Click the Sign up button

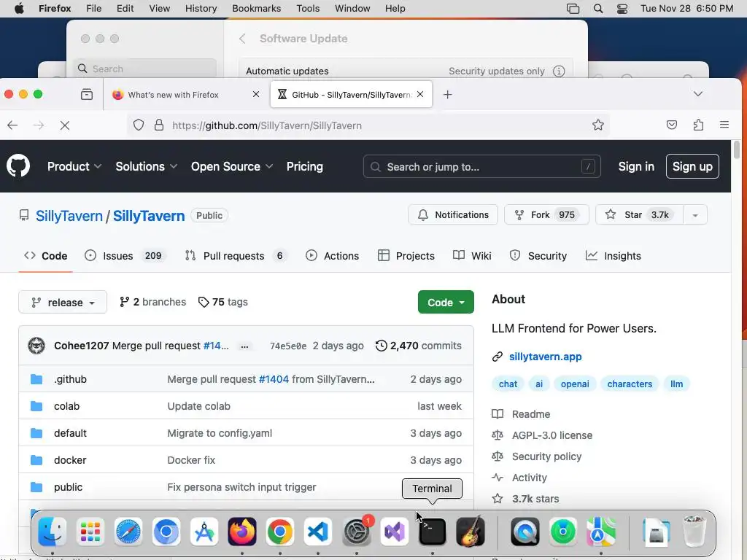(692, 166)
